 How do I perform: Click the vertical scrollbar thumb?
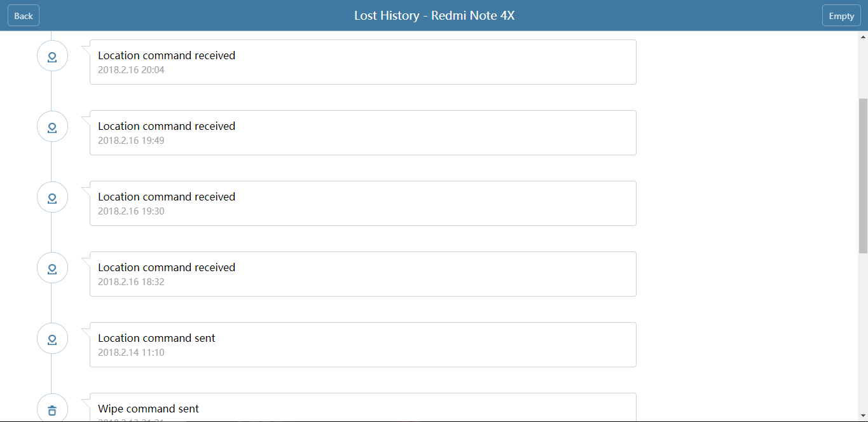863,175
